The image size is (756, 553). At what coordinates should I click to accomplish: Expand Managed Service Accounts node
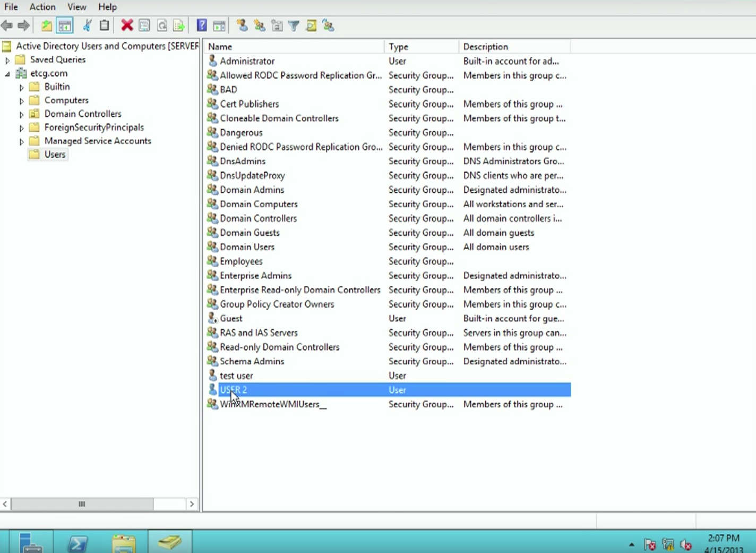pyautogui.click(x=22, y=141)
